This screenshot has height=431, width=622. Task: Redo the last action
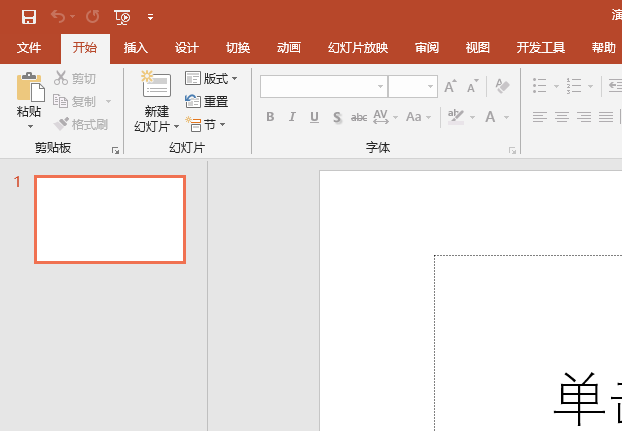(x=92, y=17)
